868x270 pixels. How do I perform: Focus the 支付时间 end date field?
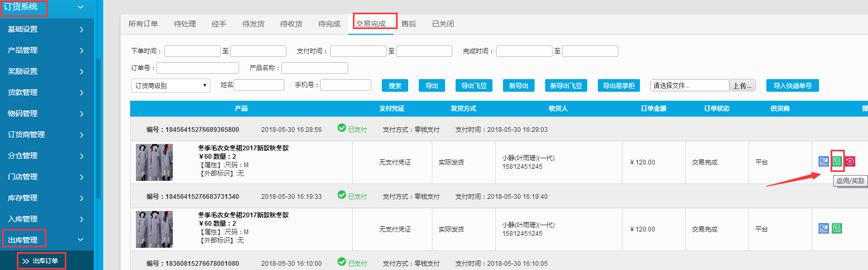[424, 51]
